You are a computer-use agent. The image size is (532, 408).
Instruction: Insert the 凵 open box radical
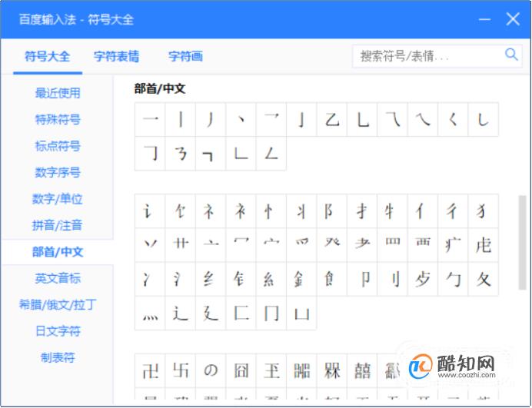pyautogui.click(x=301, y=313)
